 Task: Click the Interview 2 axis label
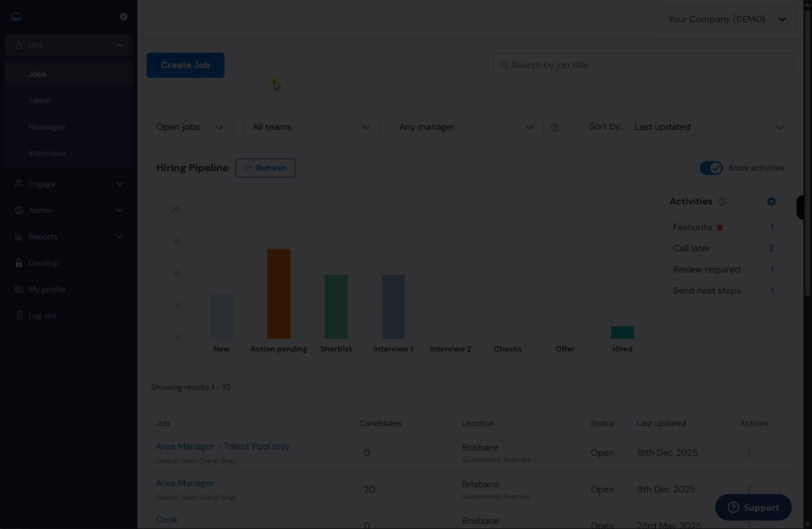(451, 349)
